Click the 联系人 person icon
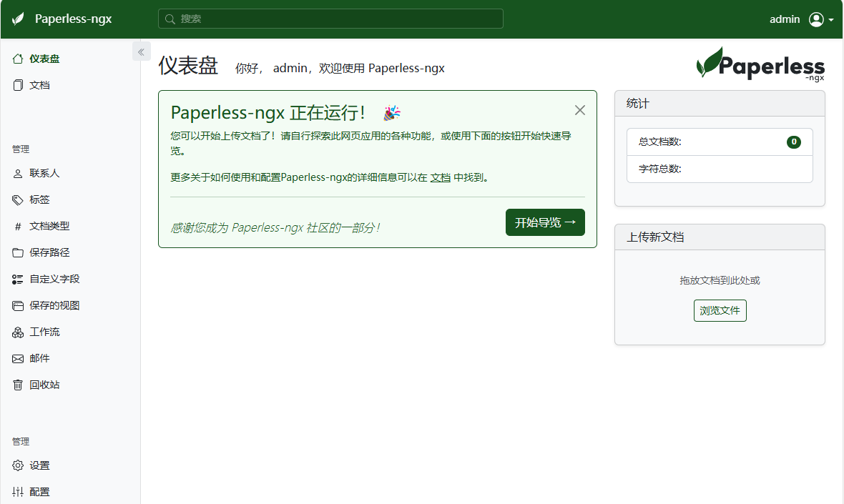This screenshot has width=844, height=504. pyautogui.click(x=18, y=173)
